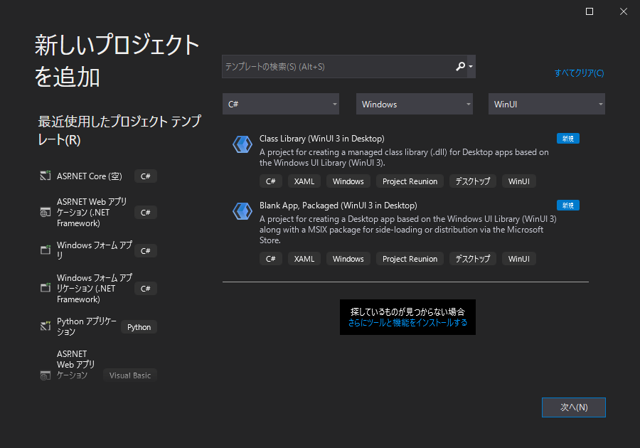Click the Project Reunion tag under Blank App
Screen dimensions: 640x448
coord(410,259)
